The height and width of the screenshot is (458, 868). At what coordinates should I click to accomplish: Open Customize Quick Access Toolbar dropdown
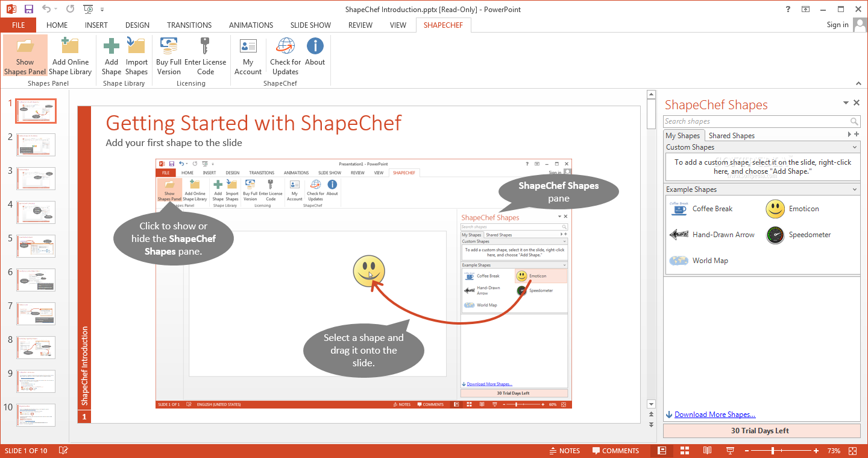pos(102,10)
